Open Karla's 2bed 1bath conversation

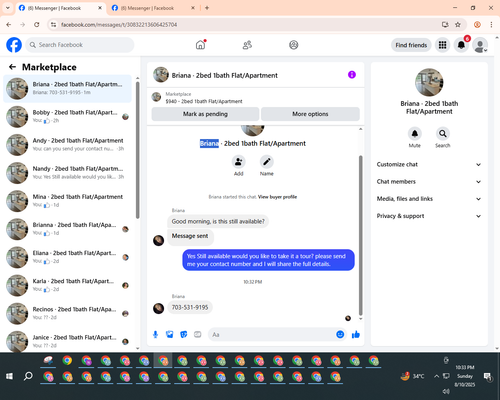pos(68,285)
